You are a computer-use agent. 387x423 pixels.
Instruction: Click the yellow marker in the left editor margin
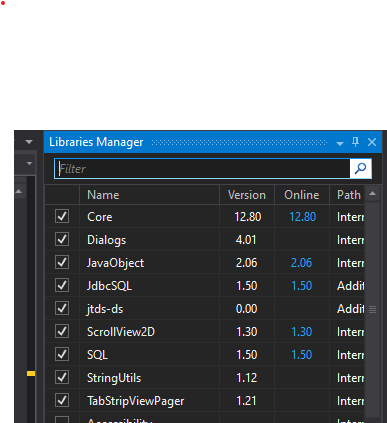pyautogui.click(x=31, y=373)
